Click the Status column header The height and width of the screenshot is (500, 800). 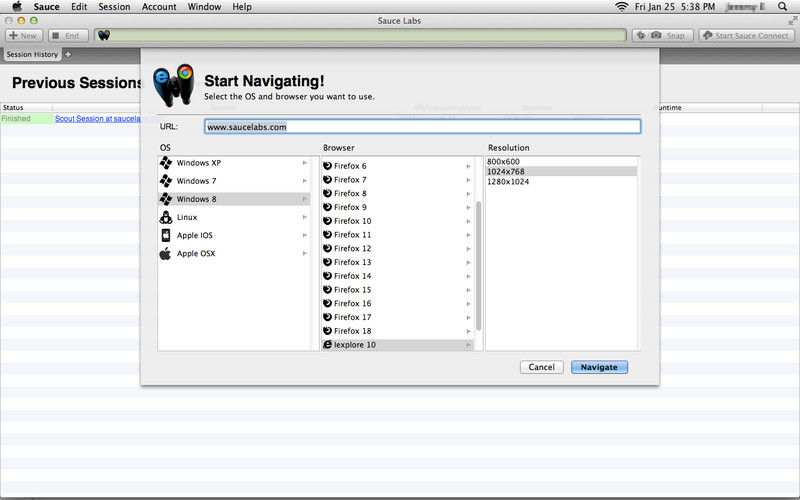[x=26, y=108]
